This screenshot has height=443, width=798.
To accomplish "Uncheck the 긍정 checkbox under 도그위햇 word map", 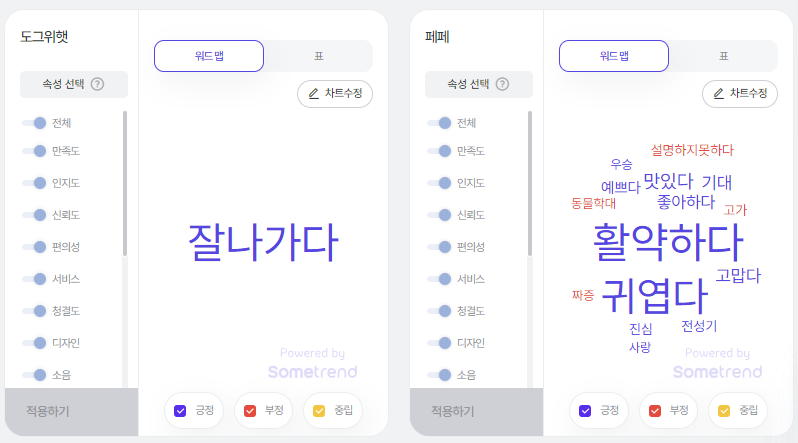I will (180, 411).
